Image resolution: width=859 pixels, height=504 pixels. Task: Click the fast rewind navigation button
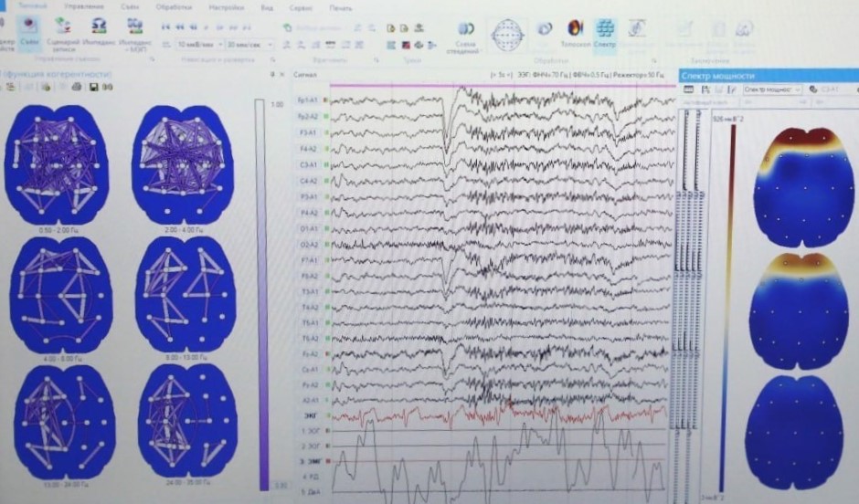(180, 26)
